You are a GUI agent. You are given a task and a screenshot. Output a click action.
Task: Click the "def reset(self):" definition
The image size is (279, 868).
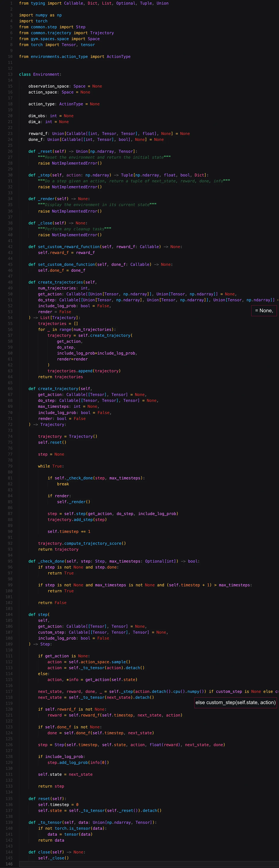click(47, 799)
